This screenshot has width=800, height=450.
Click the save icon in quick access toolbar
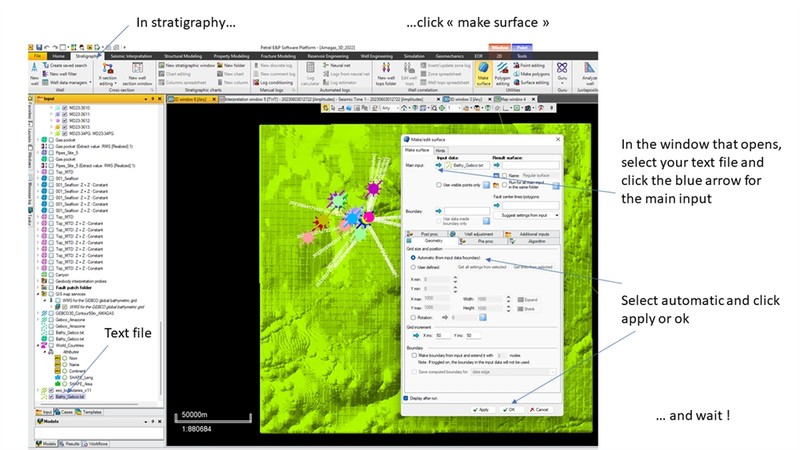tap(39, 47)
